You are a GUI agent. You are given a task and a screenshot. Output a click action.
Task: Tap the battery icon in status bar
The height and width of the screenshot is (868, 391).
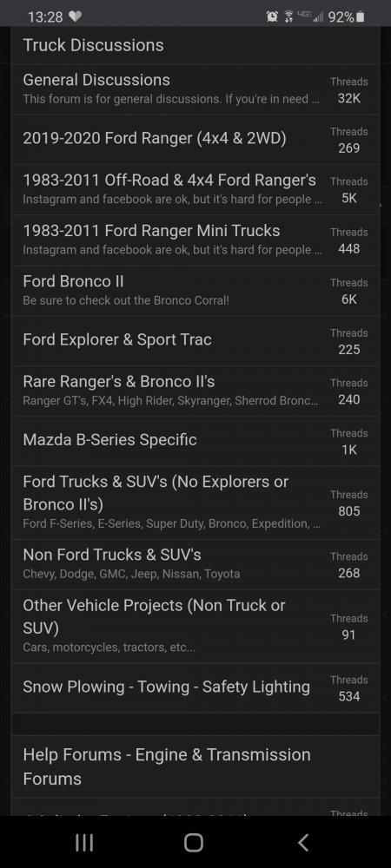point(361,17)
